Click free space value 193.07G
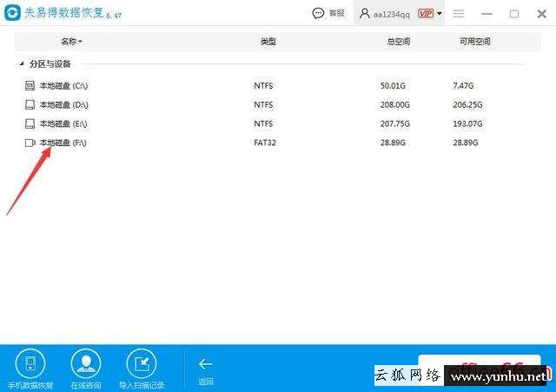This screenshot has width=556, height=392. coord(467,123)
